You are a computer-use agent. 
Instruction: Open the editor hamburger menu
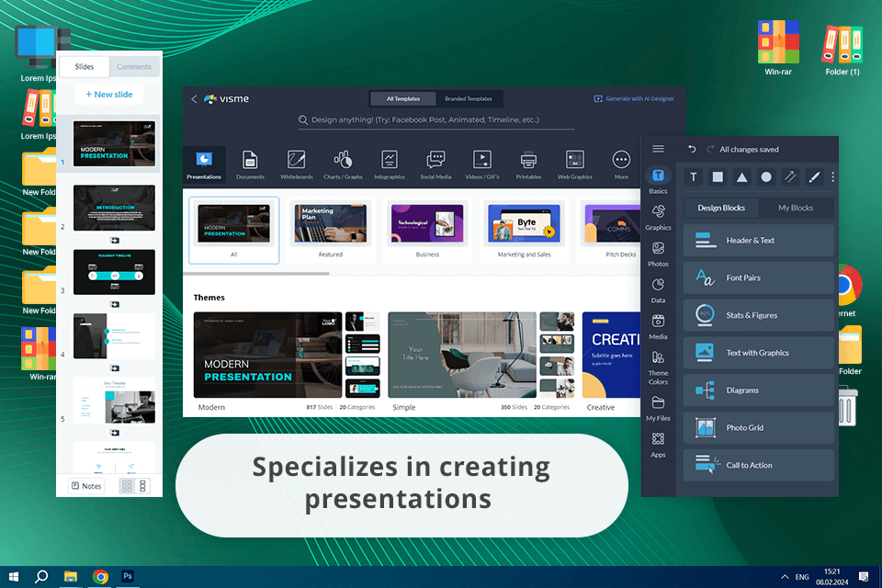[x=658, y=149]
